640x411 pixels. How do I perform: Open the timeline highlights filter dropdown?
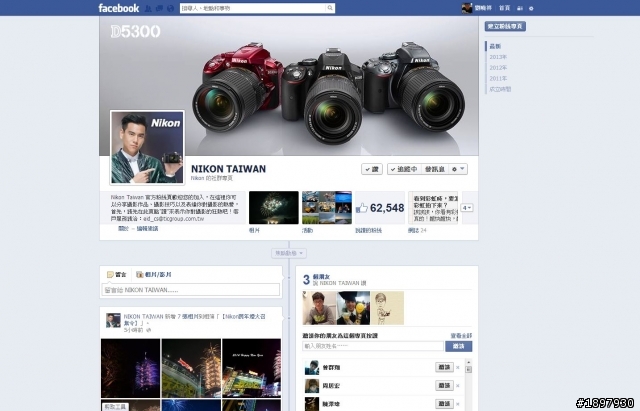[289, 253]
